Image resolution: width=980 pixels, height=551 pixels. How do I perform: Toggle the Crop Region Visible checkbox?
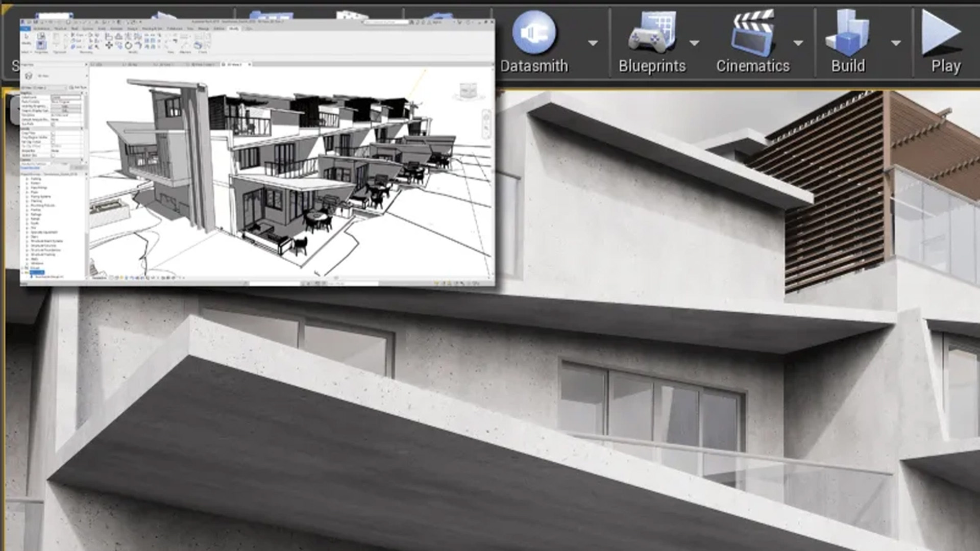click(x=54, y=138)
